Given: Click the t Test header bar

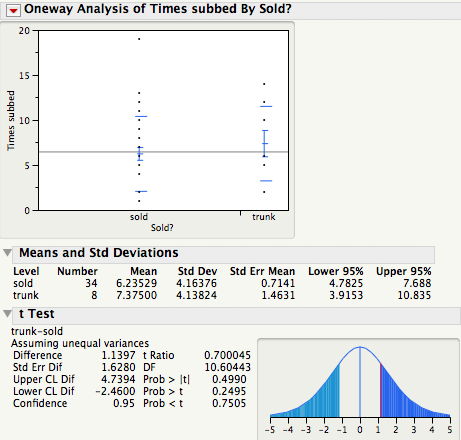Looking at the screenshot, I should (x=236, y=315).
